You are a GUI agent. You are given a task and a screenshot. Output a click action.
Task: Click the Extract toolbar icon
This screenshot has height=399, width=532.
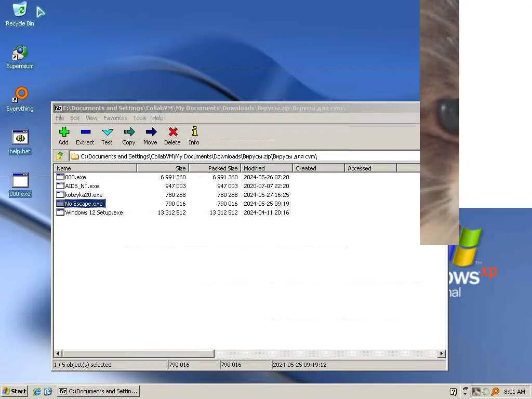point(86,132)
